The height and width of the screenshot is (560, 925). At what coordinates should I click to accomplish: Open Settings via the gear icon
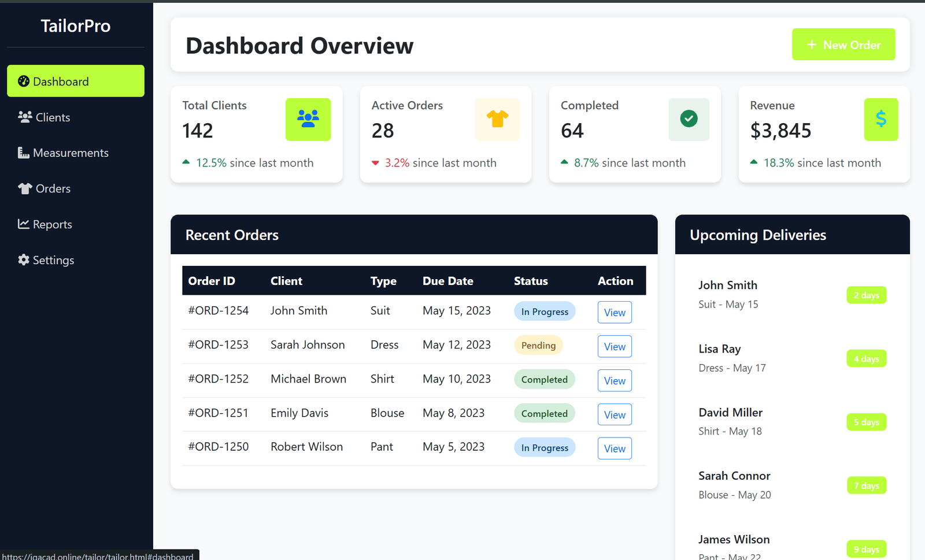(23, 260)
